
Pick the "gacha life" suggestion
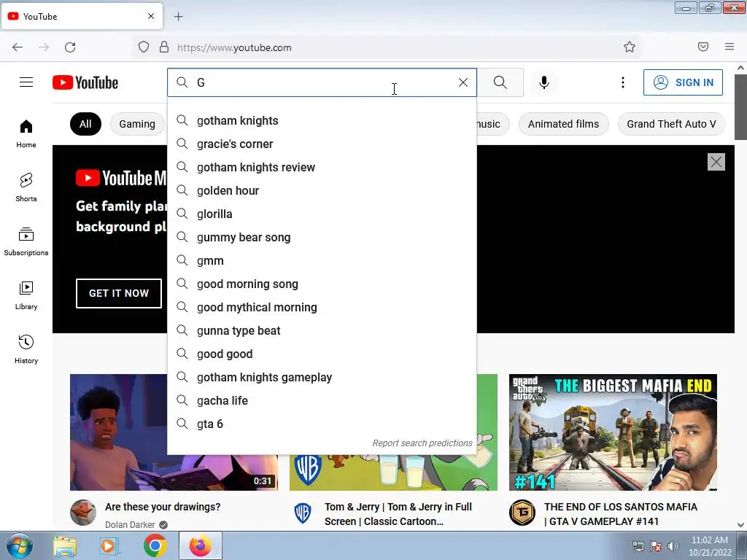322,400
